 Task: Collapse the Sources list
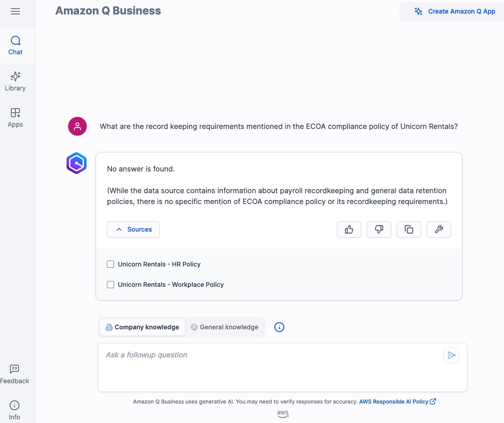point(133,229)
